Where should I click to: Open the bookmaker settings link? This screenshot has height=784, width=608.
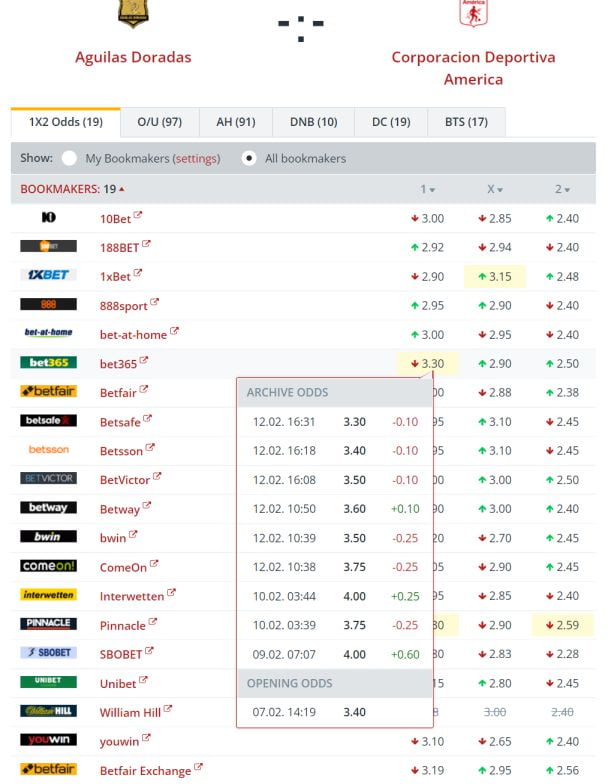196,158
